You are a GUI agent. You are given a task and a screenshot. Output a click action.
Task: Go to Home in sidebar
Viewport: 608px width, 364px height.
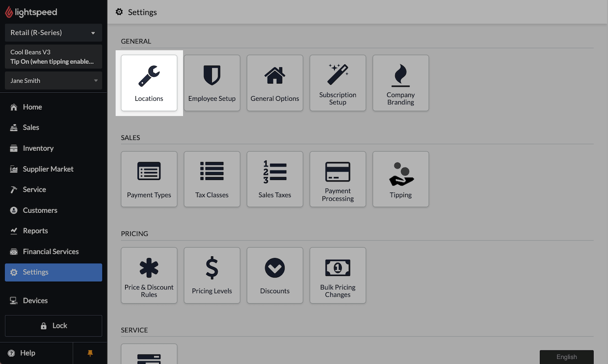pyautogui.click(x=53, y=107)
